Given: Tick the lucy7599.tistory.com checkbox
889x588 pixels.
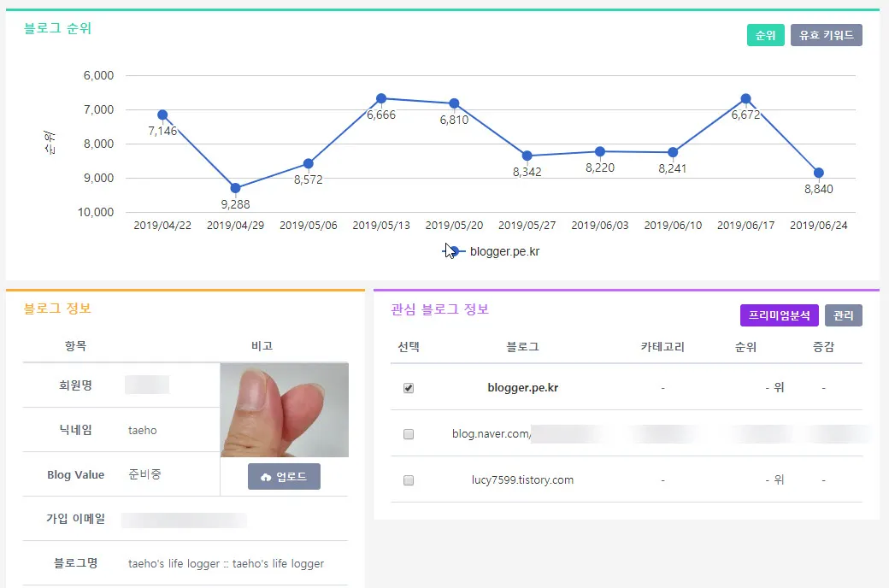Looking at the screenshot, I should (409, 480).
